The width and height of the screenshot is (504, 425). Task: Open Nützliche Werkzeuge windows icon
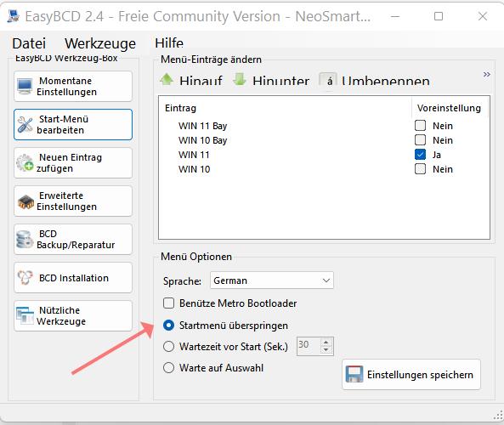tap(25, 315)
